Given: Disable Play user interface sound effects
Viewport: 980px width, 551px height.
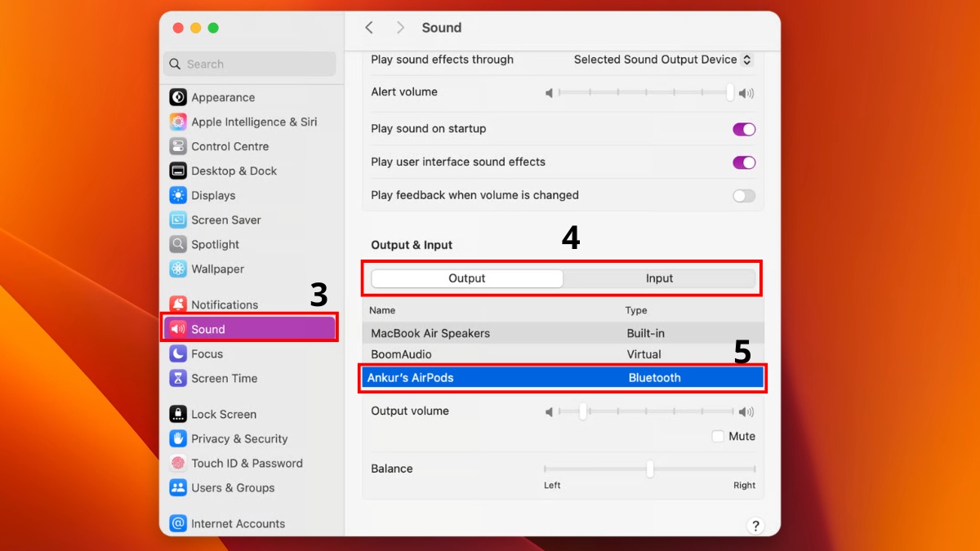Looking at the screenshot, I should click(744, 162).
